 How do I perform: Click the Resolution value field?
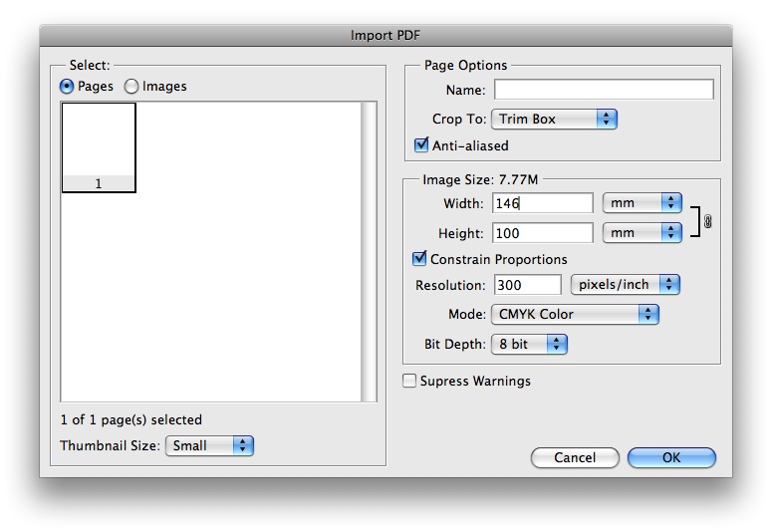coord(527,285)
